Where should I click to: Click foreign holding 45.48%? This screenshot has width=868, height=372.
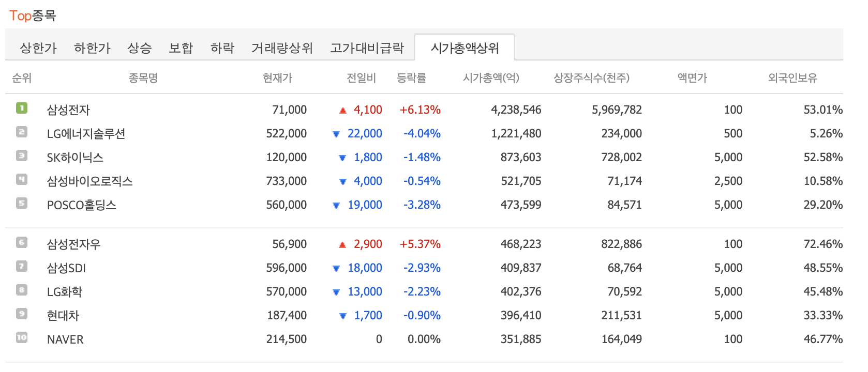click(823, 291)
